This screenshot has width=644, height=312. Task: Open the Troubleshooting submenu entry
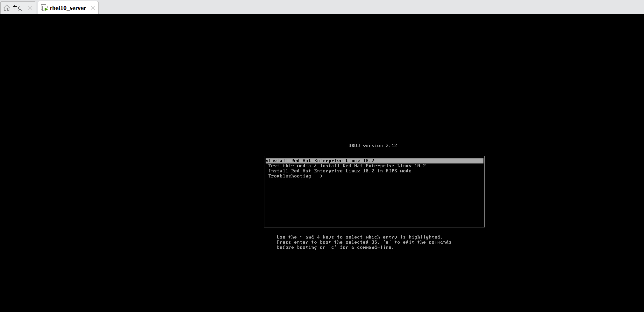tap(374, 176)
